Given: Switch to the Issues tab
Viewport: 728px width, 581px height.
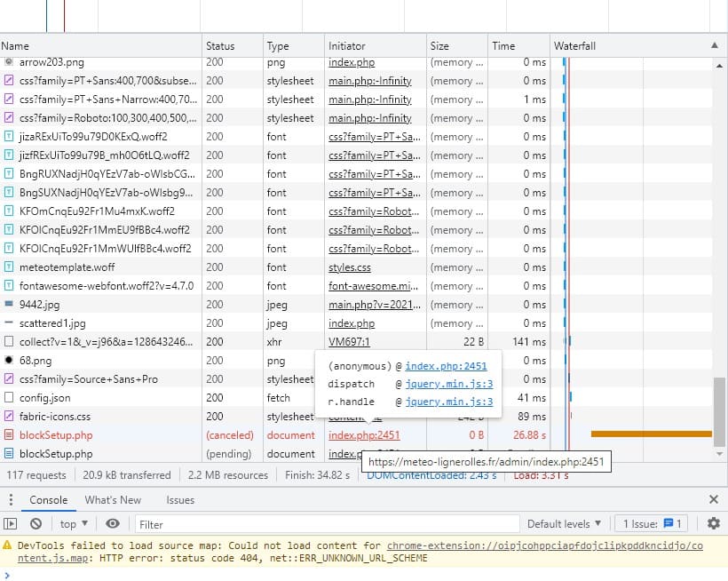Looking at the screenshot, I should (x=180, y=500).
